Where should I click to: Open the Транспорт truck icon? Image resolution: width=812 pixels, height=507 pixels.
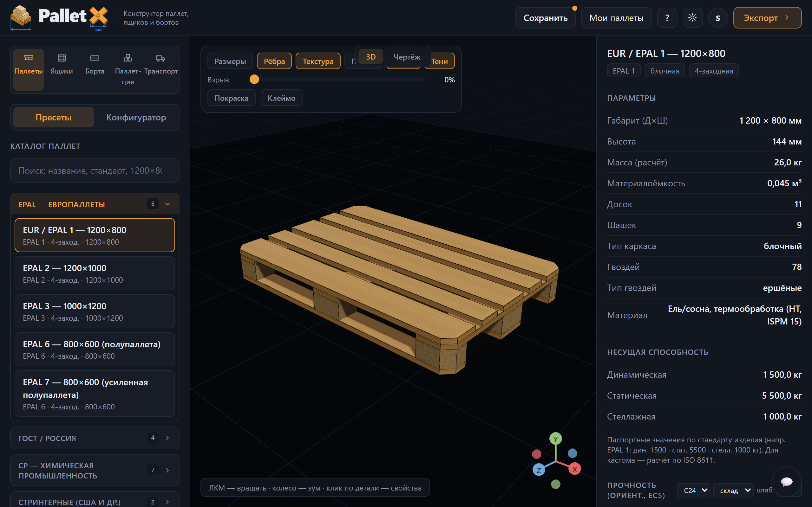[x=160, y=58]
